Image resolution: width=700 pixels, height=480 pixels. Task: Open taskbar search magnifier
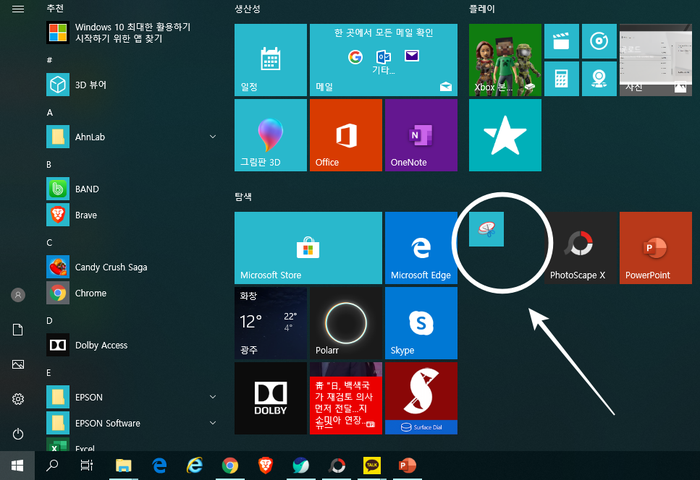[x=52, y=466]
